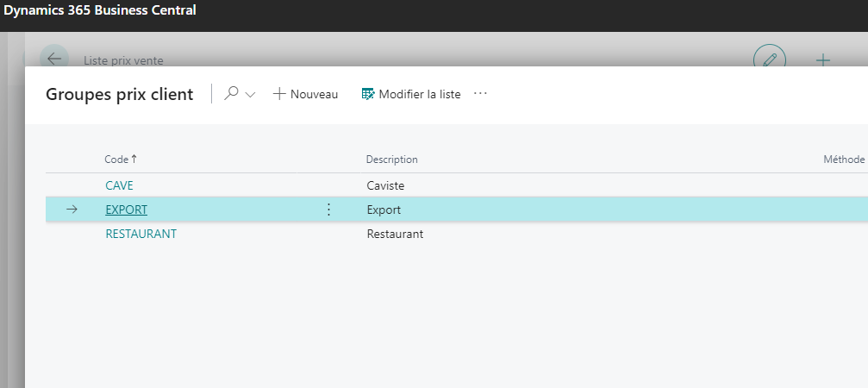The width and height of the screenshot is (868, 388).
Task: Select the Restaurant description cell
Action: click(395, 234)
